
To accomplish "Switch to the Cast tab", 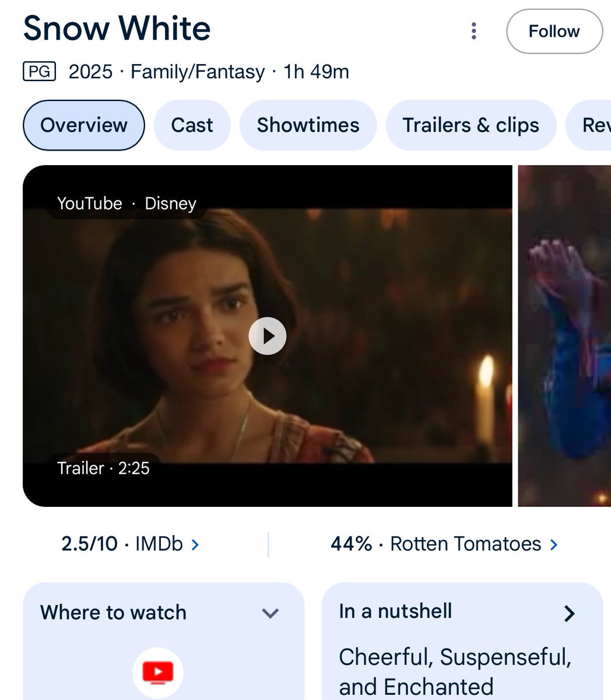I will 192,125.
